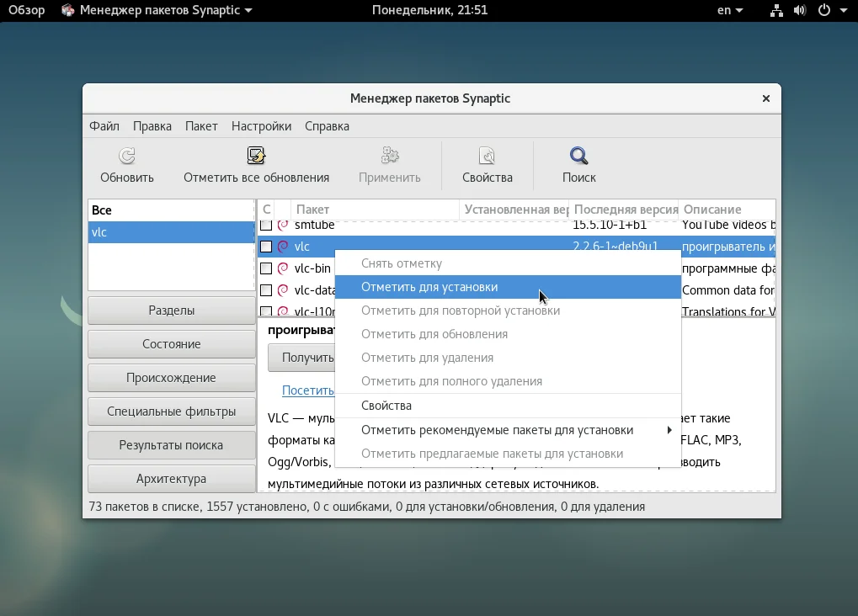Viewport: 858px width, 616px height.
Task: Follow the Посетить link
Action: [x=307, y=390]
